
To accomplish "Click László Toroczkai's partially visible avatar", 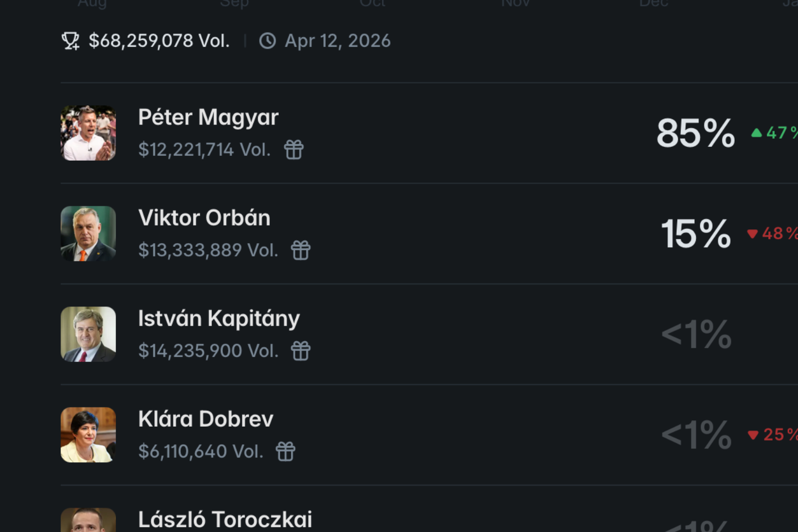I will (88, 520).
